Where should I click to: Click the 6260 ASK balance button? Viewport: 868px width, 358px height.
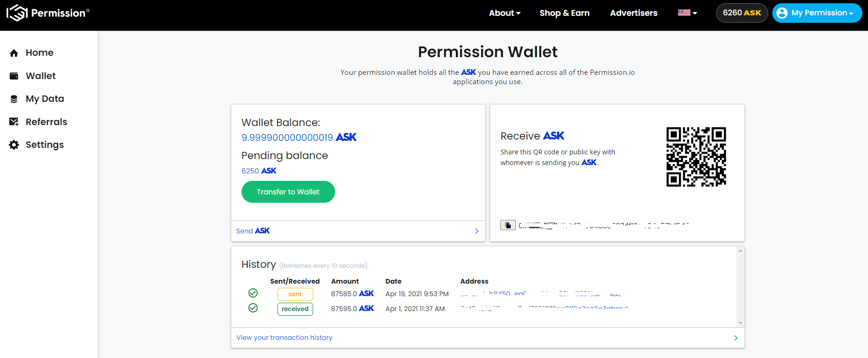click(x=742, y=13)
